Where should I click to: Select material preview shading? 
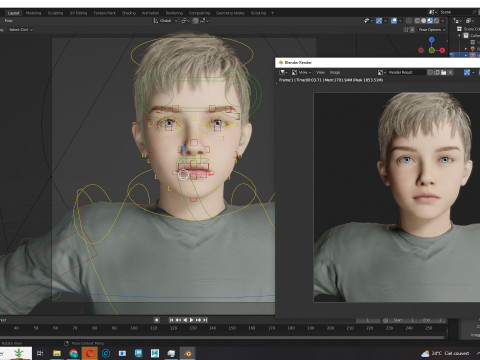pos(430,21)
